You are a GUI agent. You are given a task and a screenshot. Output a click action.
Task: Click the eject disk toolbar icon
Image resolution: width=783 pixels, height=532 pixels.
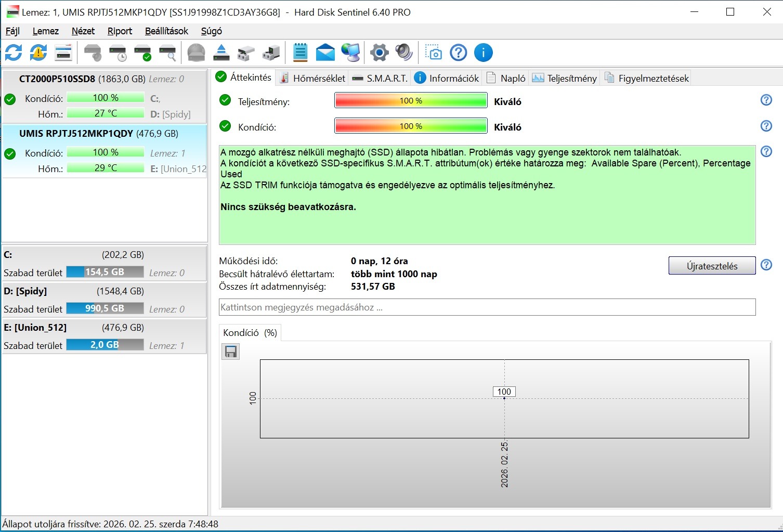[x=221, y=53]
